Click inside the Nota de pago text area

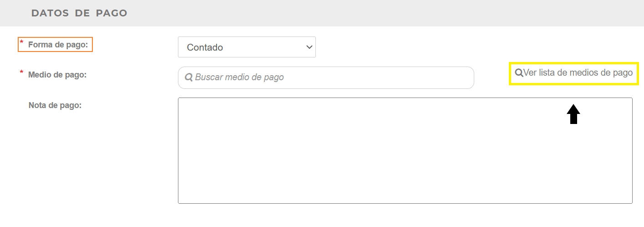tap(405, 150)
